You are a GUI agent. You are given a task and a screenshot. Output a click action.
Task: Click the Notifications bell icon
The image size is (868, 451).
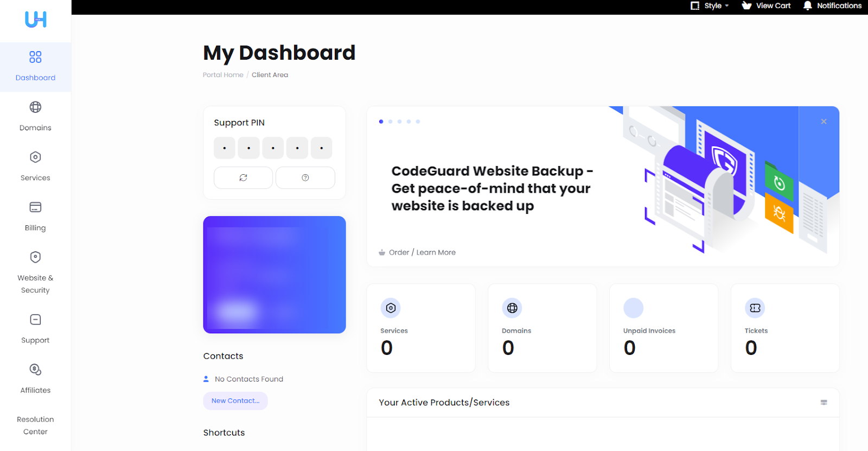pyautogui.click(x=808, y=5)
